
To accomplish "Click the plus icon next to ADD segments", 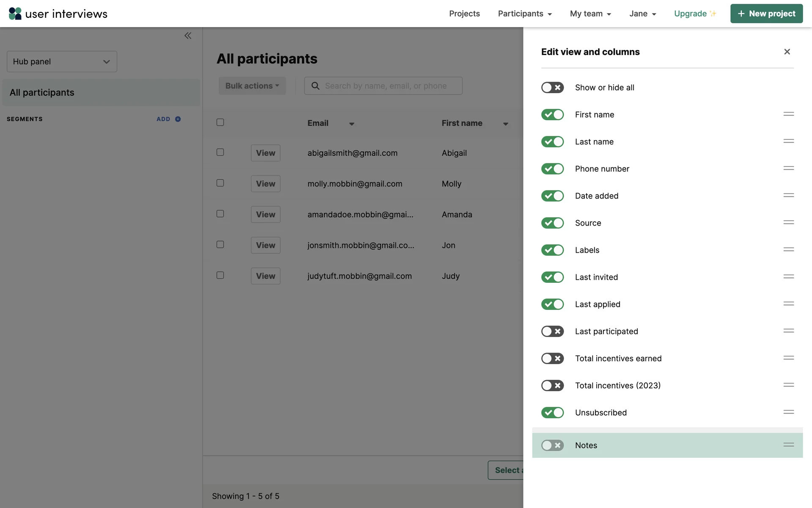I will (178, 119).
